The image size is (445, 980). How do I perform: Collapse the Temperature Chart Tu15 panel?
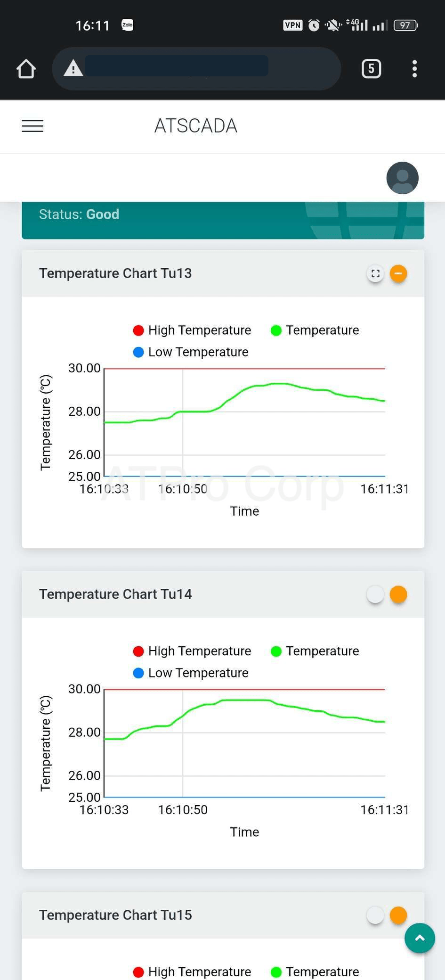click(x=398, y=915)
